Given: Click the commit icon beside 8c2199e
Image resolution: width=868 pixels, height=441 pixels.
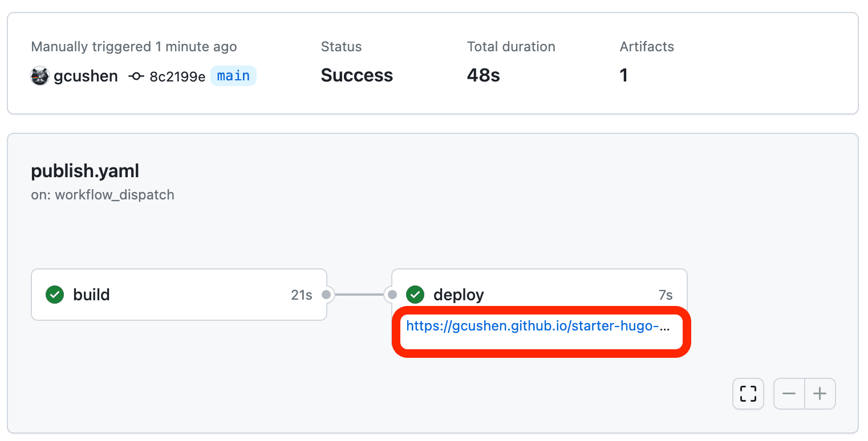Looking at the screenshot, I should pos(136,76).
